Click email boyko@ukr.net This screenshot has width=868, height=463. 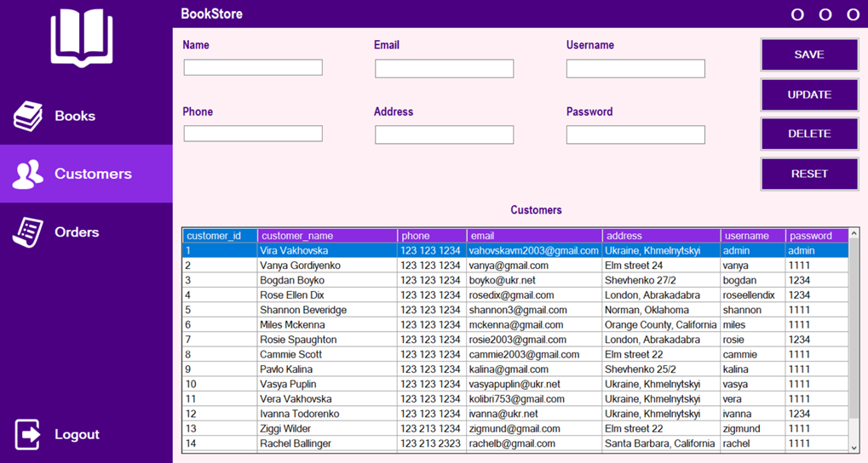coord(502,281)
